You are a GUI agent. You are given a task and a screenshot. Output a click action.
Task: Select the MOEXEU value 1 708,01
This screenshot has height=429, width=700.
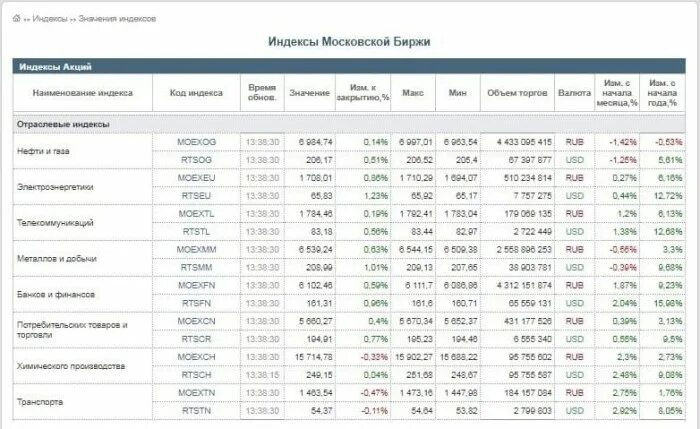tap(316, 178)
